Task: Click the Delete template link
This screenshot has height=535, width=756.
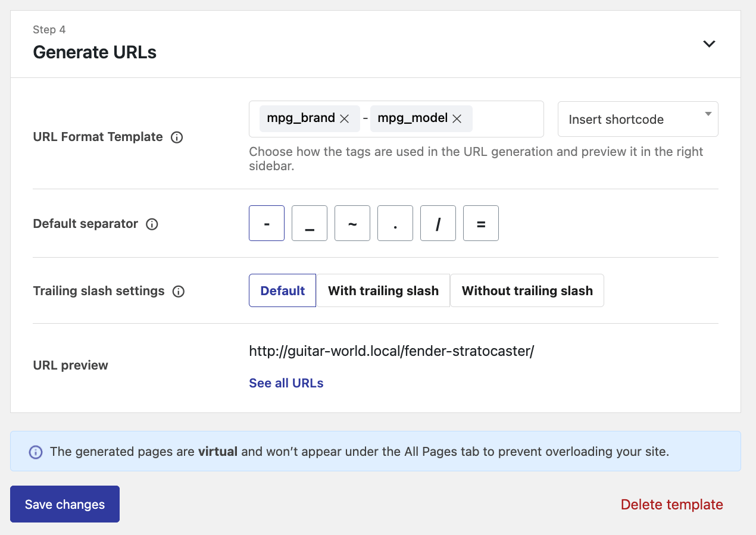Action: pos(671,505)
